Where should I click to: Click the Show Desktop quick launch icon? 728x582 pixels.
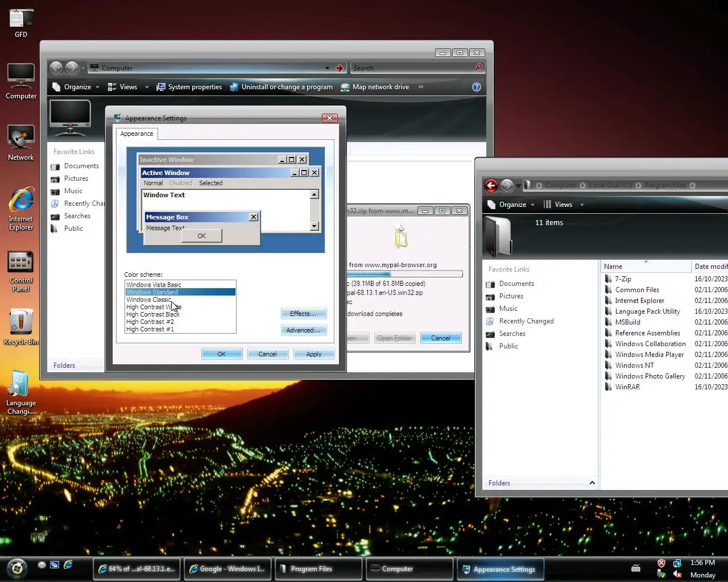[42, 565]
